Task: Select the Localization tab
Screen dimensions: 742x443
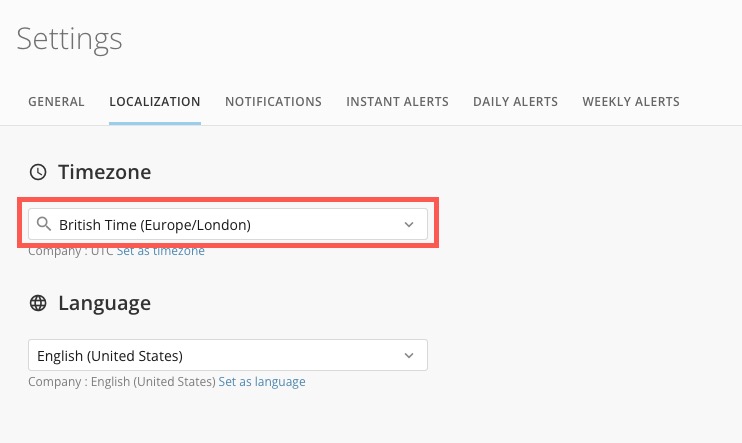Action: tap(155, 102)
